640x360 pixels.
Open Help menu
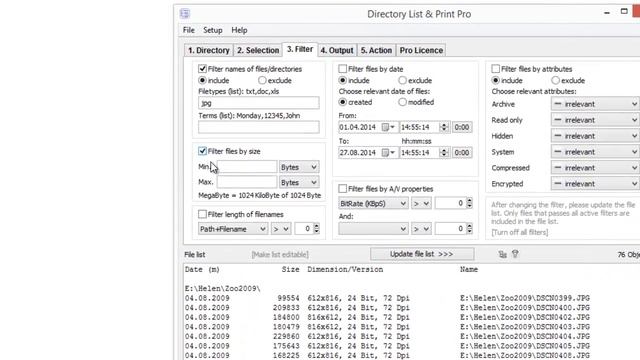(239, 30)
